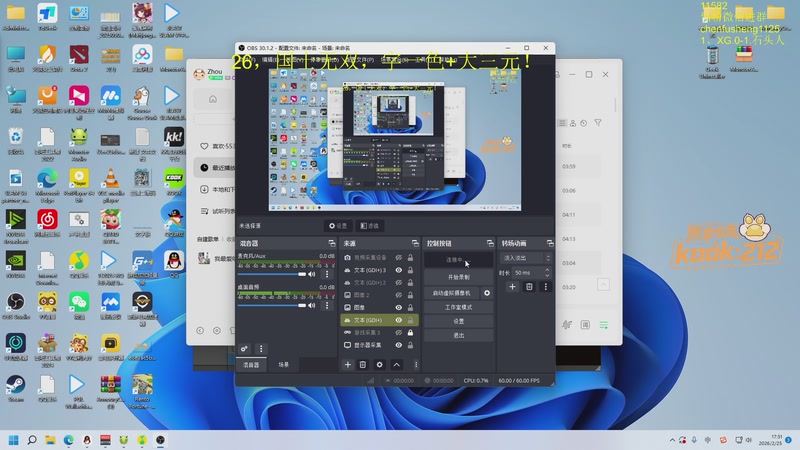The image size is (800, 450).
Task: Open taskbar search
Action: [32, 440]
